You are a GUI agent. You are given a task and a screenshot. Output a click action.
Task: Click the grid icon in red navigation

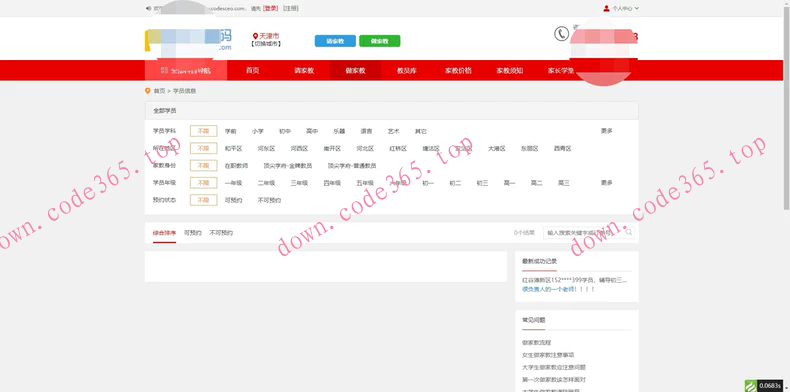(x=164, y=71)
